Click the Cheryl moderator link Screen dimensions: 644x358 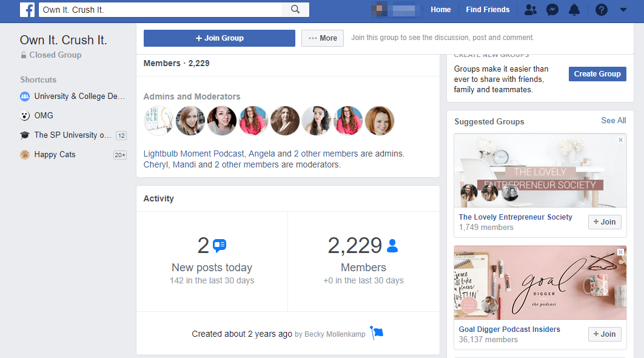click(156, 165)
